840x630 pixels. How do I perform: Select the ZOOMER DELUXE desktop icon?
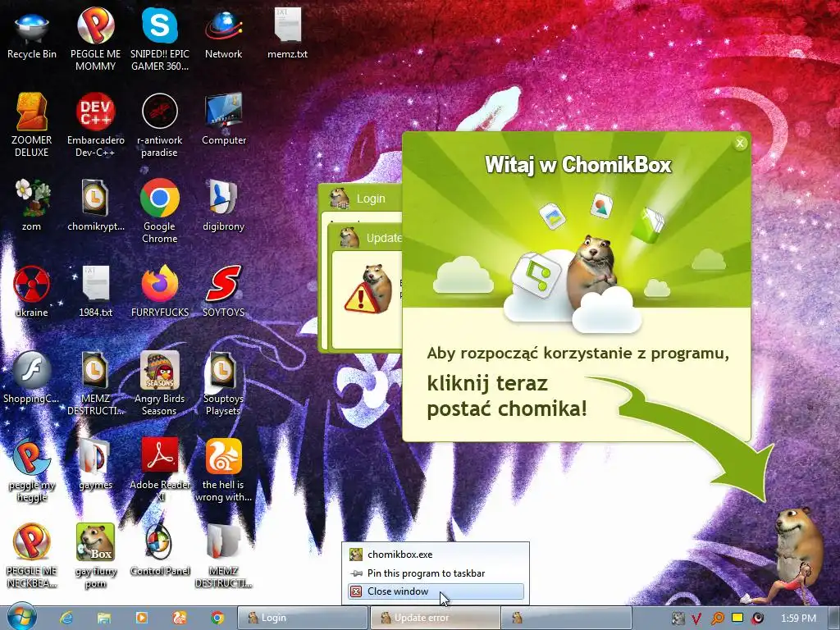[32, 126]
